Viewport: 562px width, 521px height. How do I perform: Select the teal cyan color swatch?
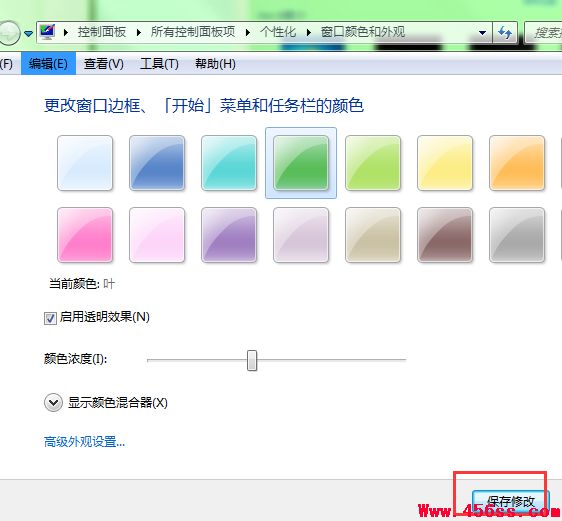coord(229,163)
